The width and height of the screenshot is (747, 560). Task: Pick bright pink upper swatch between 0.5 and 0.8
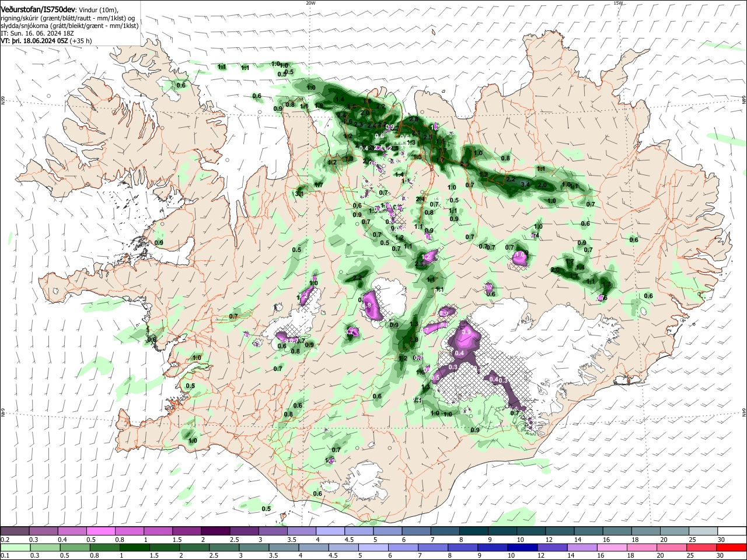100,531
